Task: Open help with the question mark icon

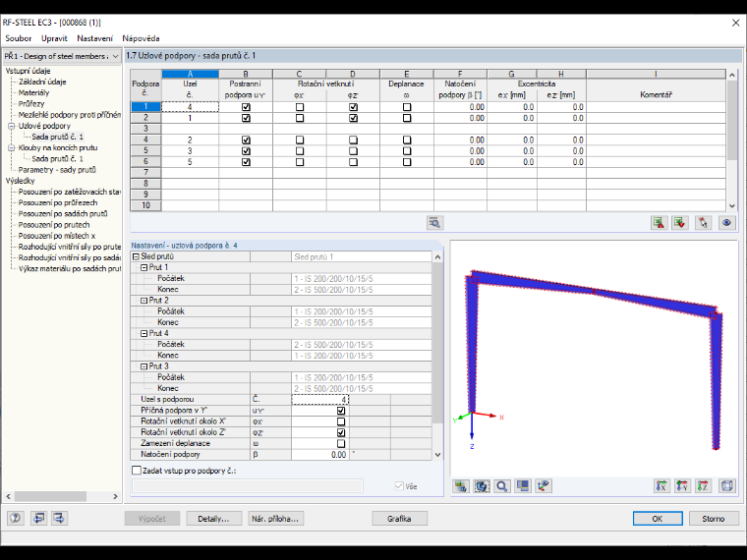Action: tap(16, 518)
